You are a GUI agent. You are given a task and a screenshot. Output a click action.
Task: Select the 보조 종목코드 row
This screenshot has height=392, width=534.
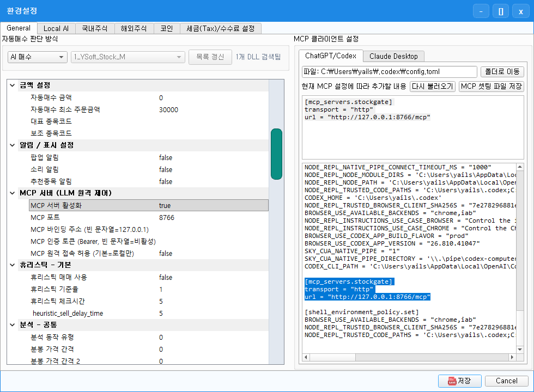pyautogui.click(x=149, y=133)
